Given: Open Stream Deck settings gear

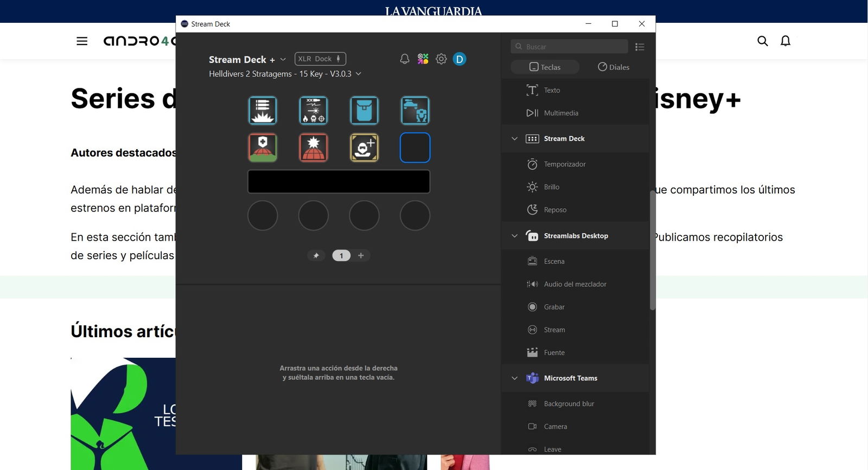Looking at the screenshot, I should click(441, 59).
